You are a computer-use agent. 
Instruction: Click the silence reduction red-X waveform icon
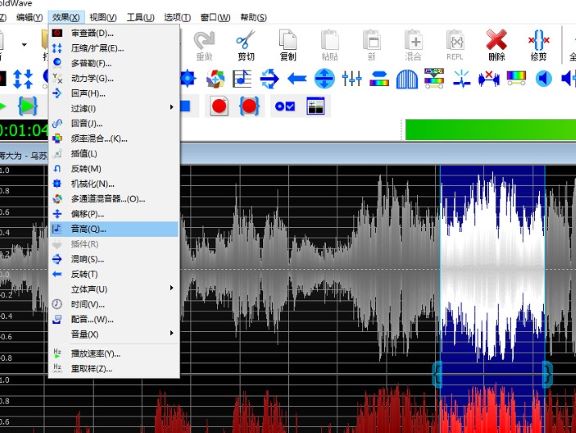click(x=489, y=79)
